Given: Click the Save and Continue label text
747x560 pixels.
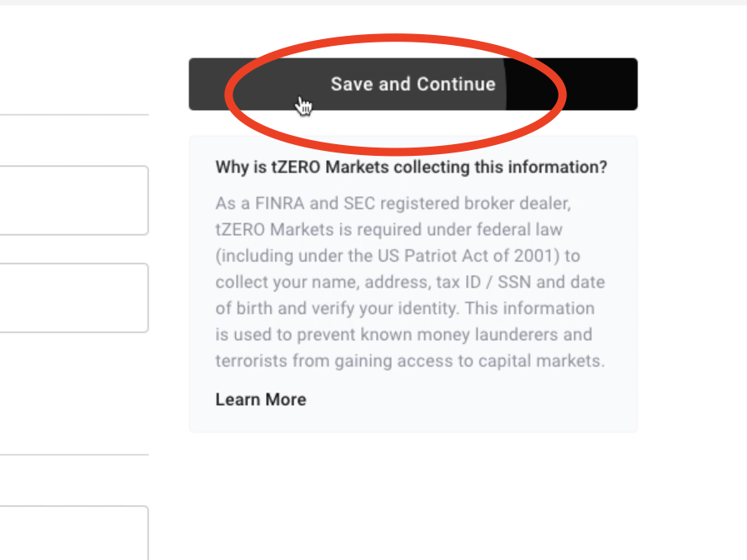Looking at the screenshot, I should point(413,83).
